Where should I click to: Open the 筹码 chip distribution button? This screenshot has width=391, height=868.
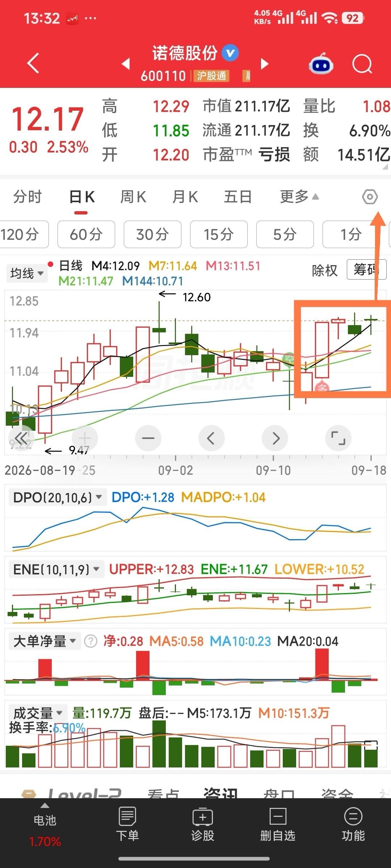pos(366,269)
